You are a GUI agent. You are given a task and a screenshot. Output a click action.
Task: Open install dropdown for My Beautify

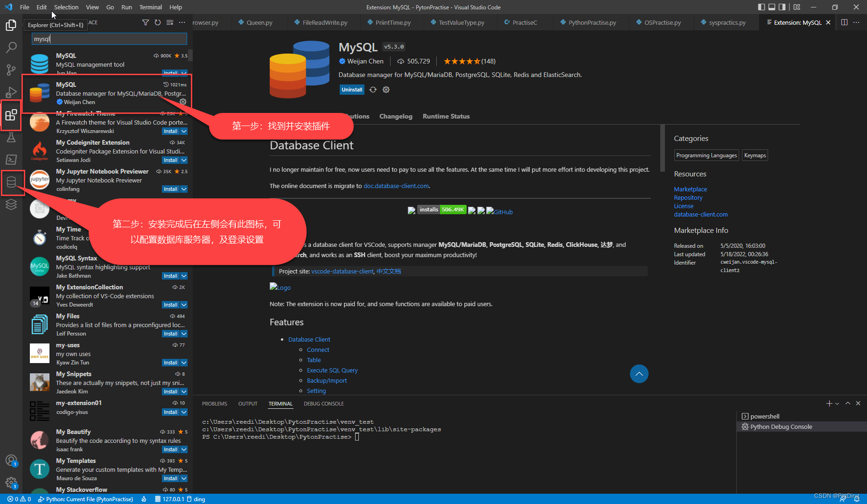184,449
